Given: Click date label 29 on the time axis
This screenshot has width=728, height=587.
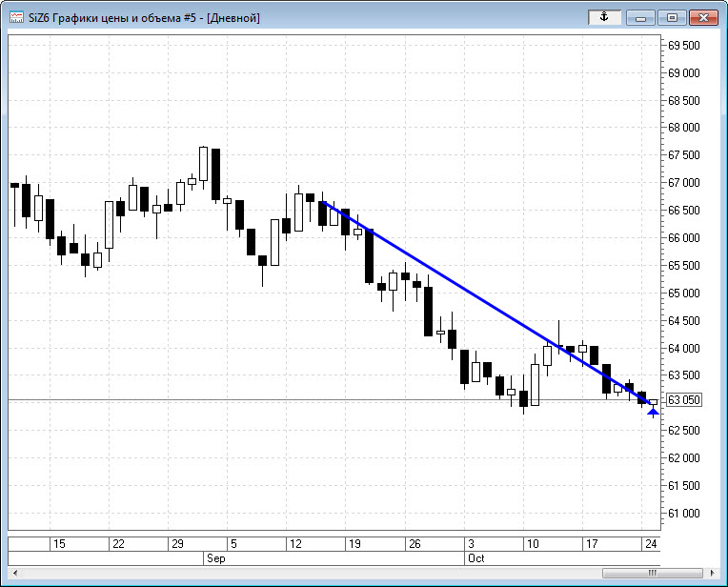Looking at the screenshot, I should [x=178, y=544].
